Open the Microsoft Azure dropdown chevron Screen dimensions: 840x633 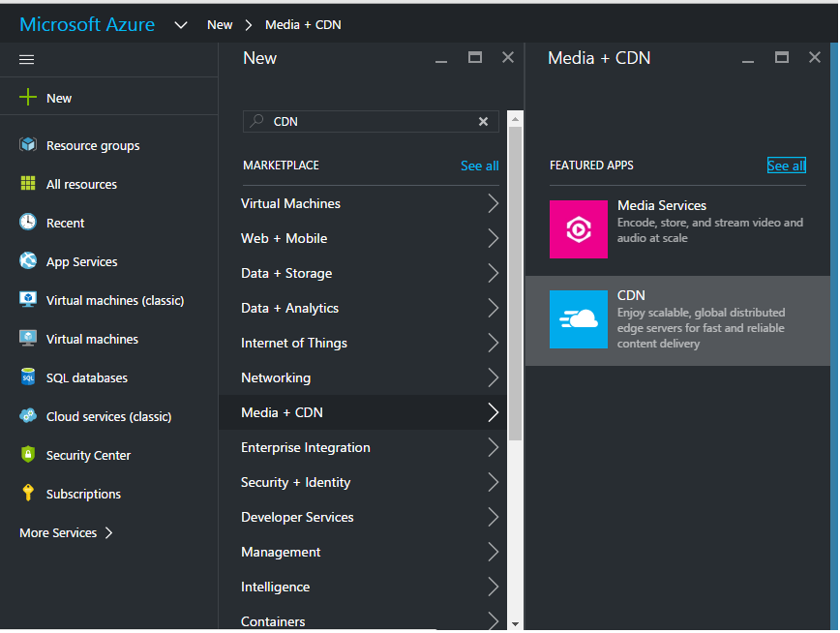181,25
